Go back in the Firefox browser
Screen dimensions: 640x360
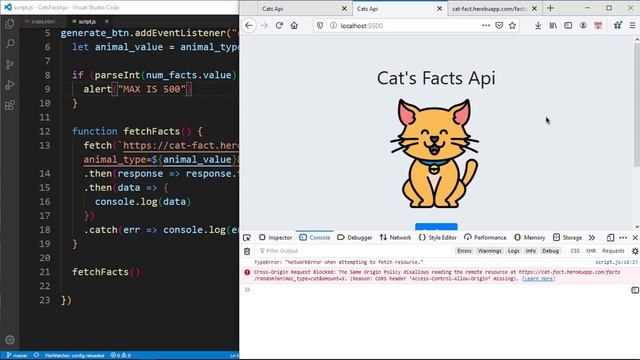pos(249,25)
